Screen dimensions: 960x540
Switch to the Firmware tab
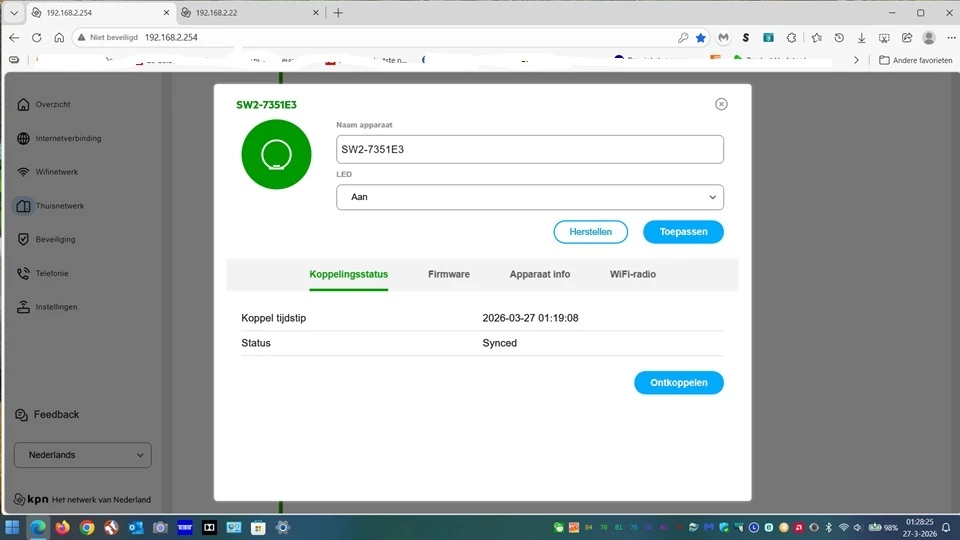(x=449, y=274)
